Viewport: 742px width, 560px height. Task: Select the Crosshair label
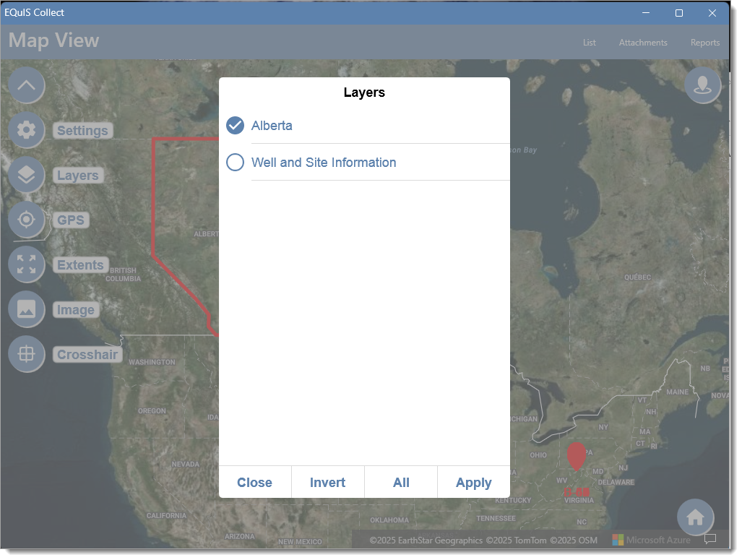point(87,354)
